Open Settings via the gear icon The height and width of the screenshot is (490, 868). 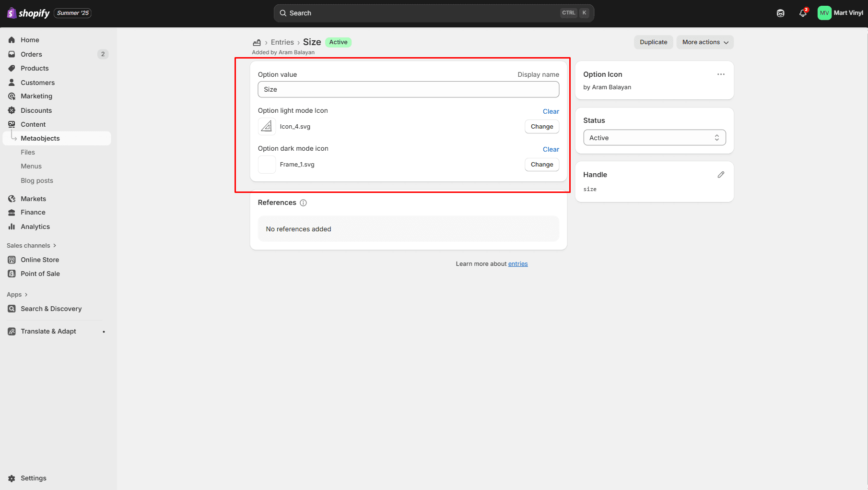pyautogui.click(x=12, y=478)
